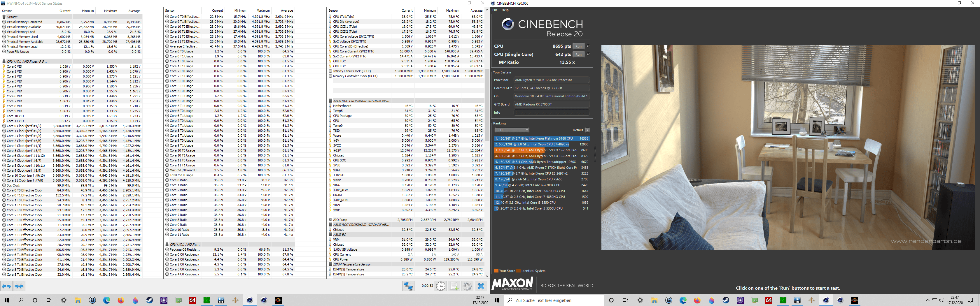Click the HWiNFO right panel scrollbar up arrow
The height and width of the screenshot is (306, 980).
coord(487,10)
